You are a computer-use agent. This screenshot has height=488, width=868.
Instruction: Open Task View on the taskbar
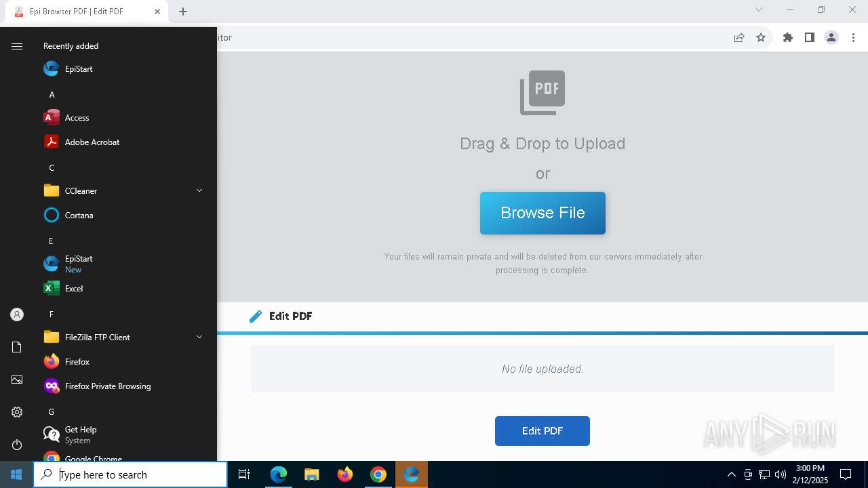click(244, 474)
